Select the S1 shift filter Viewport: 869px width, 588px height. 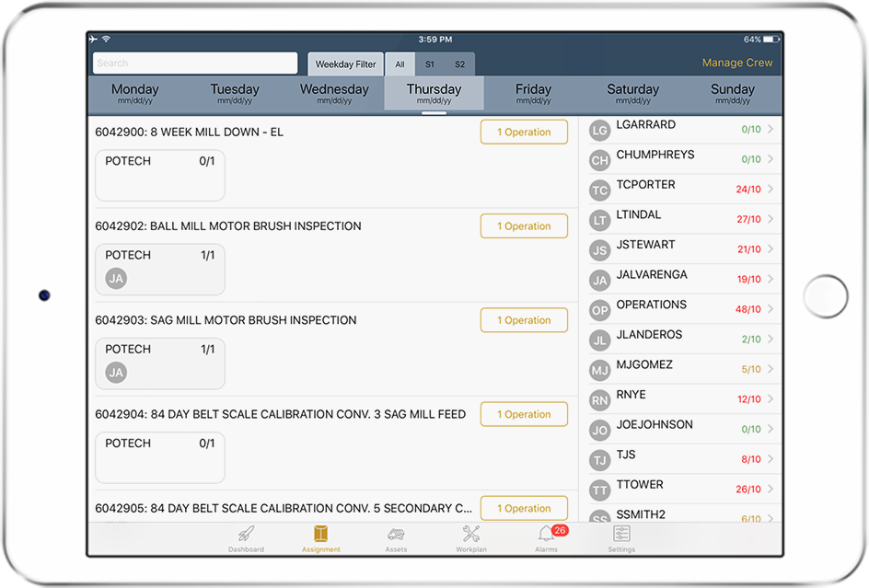430,64
